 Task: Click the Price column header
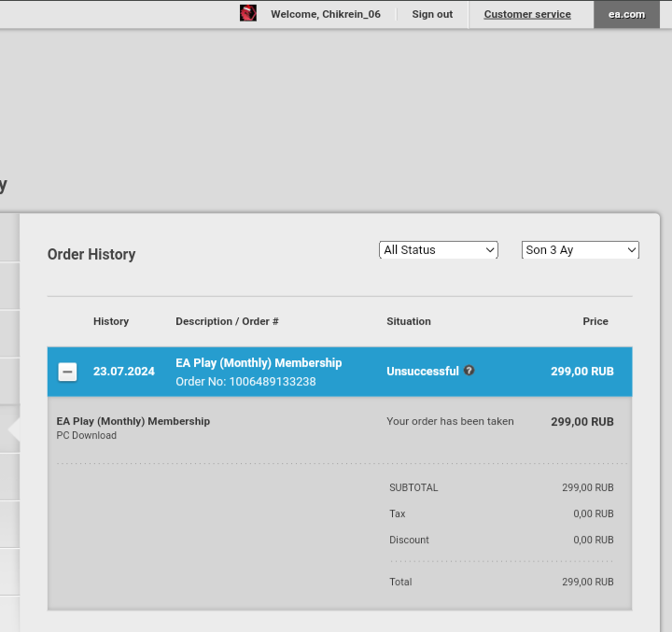click(595, 321)
